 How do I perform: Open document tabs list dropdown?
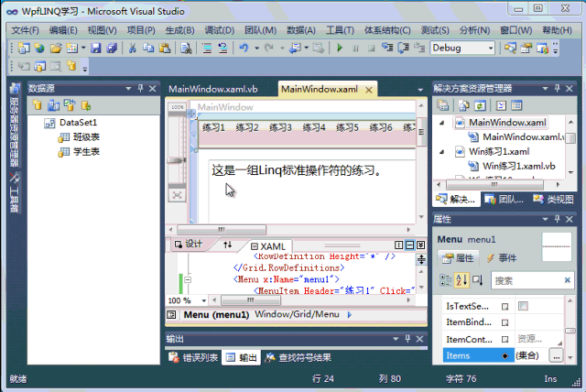[x=420, y=90]
